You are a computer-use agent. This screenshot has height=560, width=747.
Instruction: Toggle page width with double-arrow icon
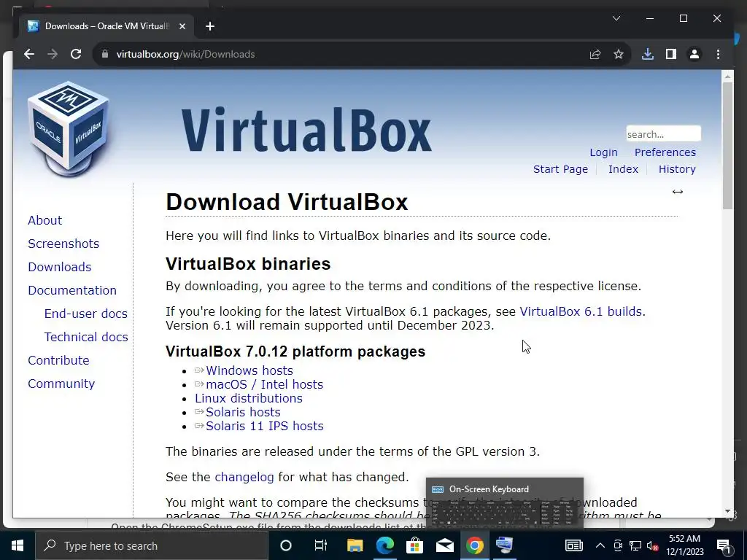click(x=678, y=192)
